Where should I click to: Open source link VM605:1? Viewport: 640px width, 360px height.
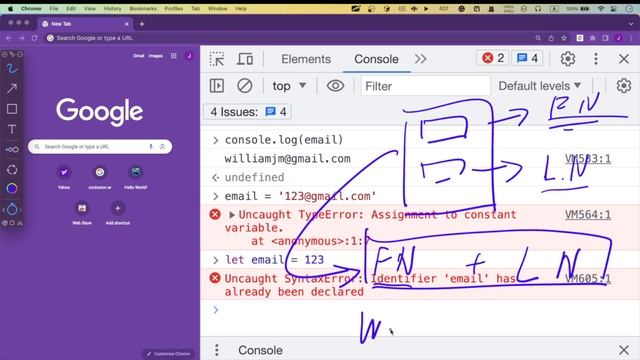(588, 278)
